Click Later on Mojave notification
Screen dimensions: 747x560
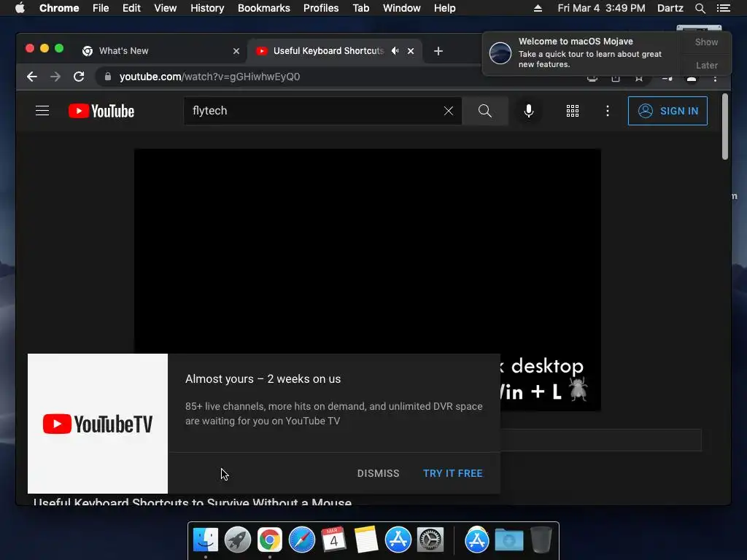pos(706,65)
